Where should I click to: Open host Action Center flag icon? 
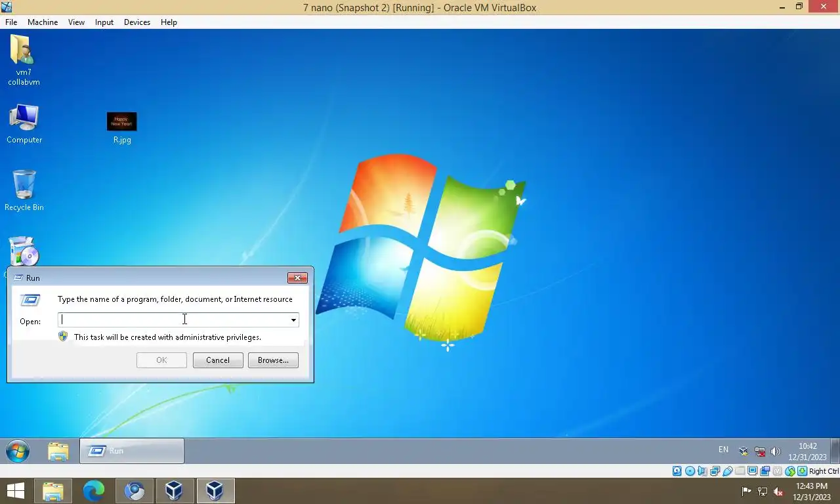pos(746,491)
